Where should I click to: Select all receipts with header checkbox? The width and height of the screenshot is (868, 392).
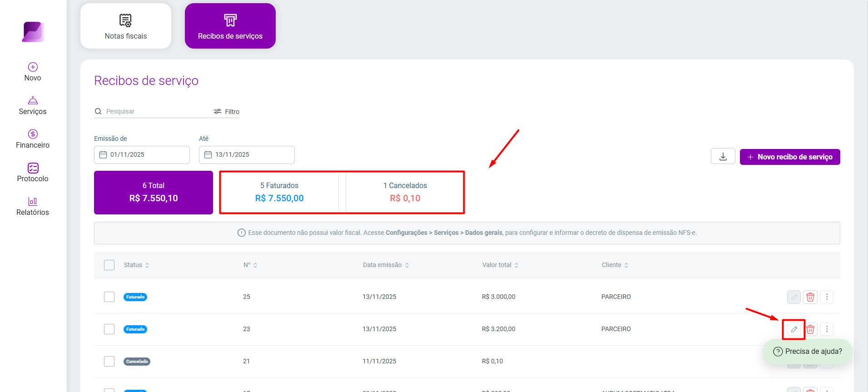click(109, 265)
